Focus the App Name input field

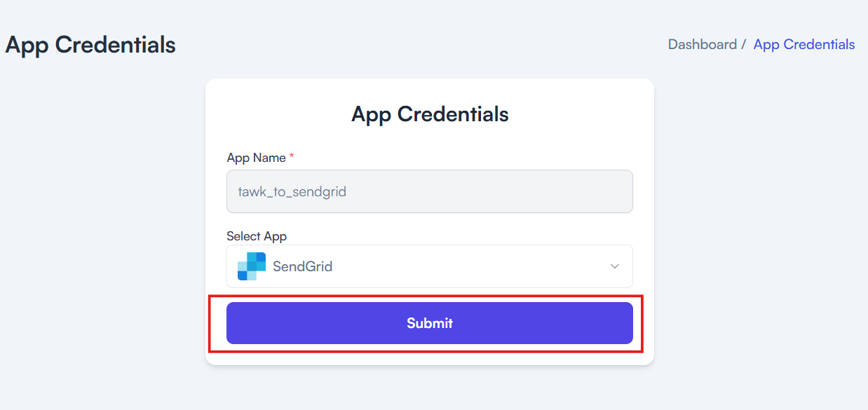(430, 191)
